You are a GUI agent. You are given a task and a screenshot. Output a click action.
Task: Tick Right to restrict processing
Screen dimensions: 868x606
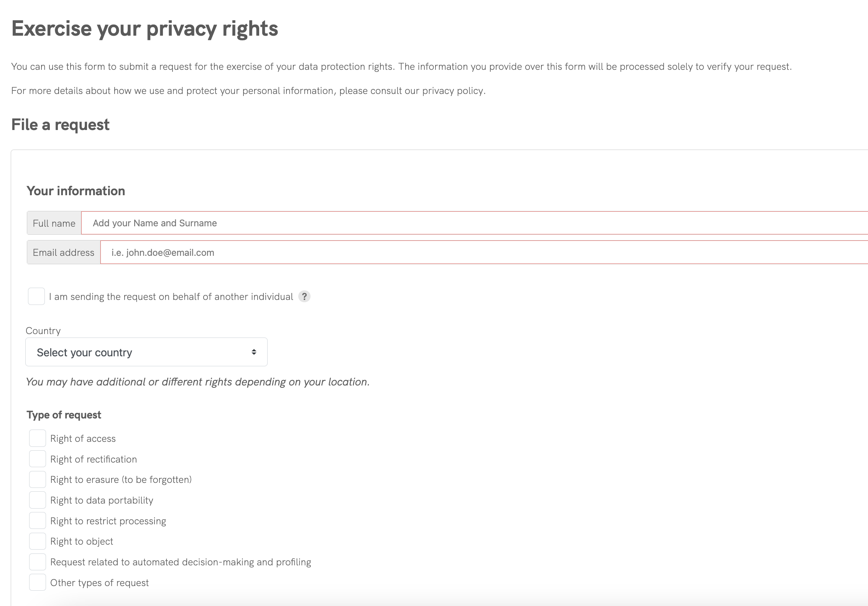(38, 521)
